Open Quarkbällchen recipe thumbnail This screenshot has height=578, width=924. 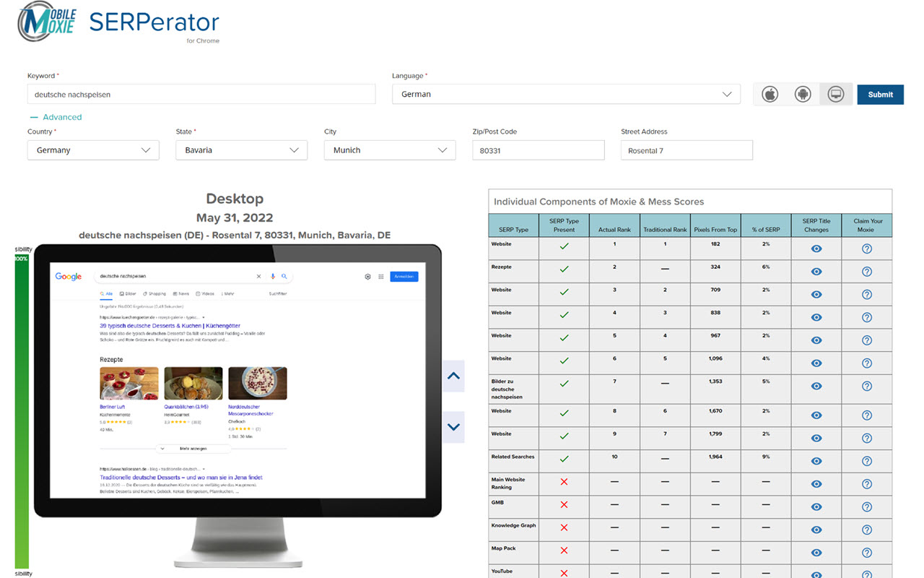point(193,383)
